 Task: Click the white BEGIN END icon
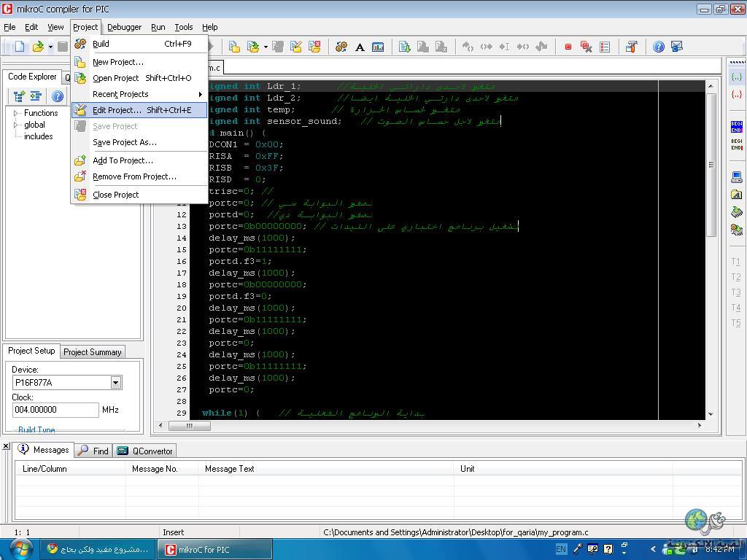tap(737, 144)
